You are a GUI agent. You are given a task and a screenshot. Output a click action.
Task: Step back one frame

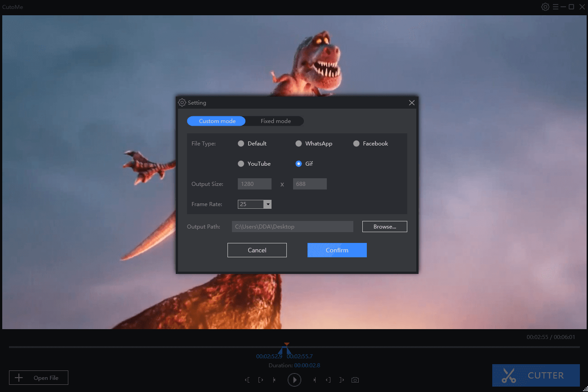point(274,380)
